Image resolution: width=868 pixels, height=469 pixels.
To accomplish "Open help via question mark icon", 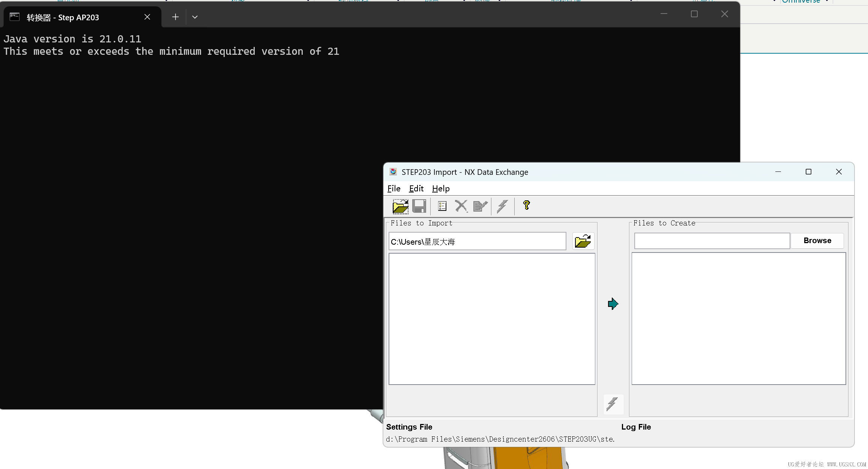I will (x=526, y=205).
